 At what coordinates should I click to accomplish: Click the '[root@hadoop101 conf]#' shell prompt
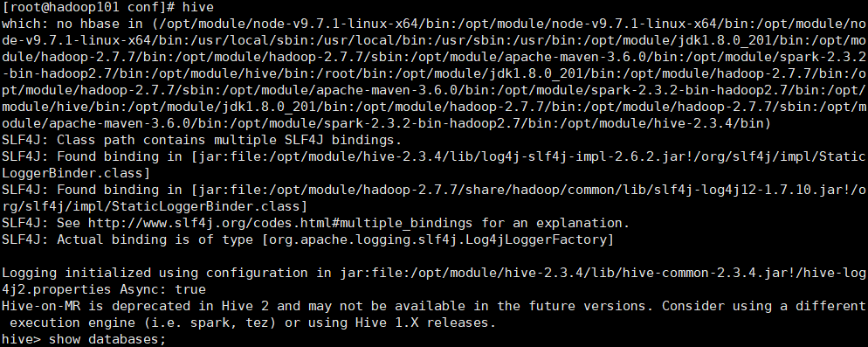[x=88, y=7]
